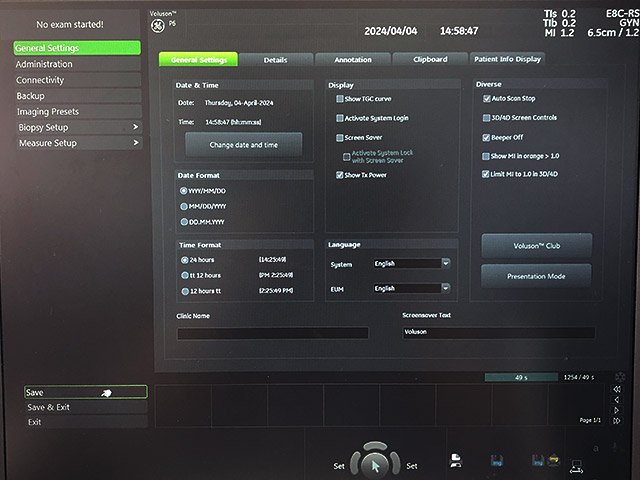Uncheck Show Tx Power

(340, 175)
